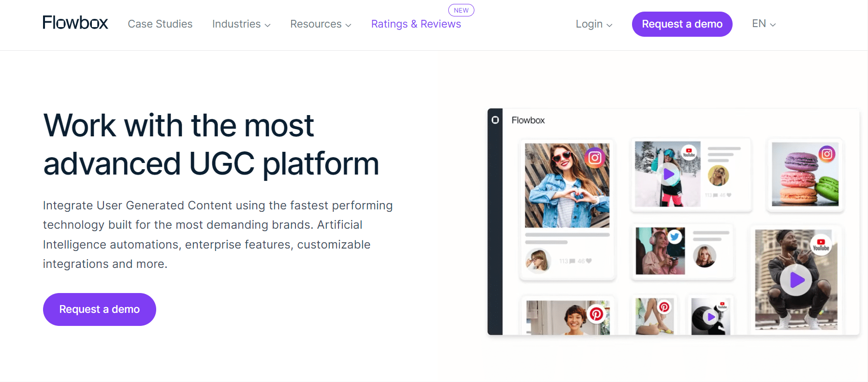Expand the Resources dropdown menu
This screenshot has height=382, width=868.
tap(320, 24)
